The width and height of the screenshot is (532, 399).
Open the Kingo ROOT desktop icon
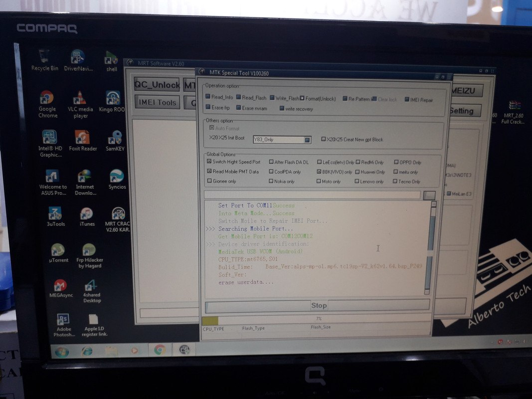(112, 101)
